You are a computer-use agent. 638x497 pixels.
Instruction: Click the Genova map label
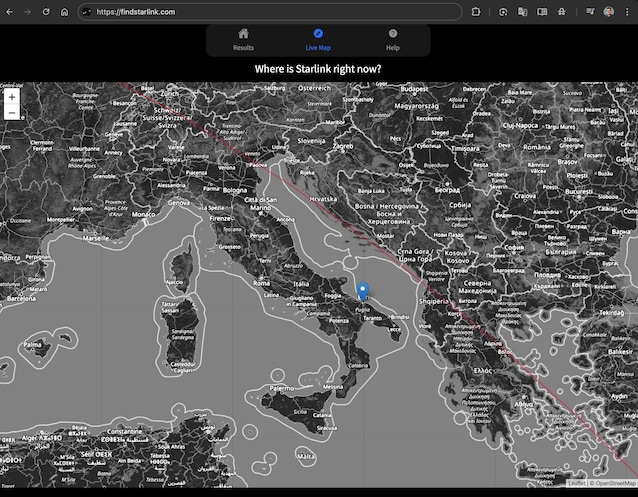click(x=178, y=202)
